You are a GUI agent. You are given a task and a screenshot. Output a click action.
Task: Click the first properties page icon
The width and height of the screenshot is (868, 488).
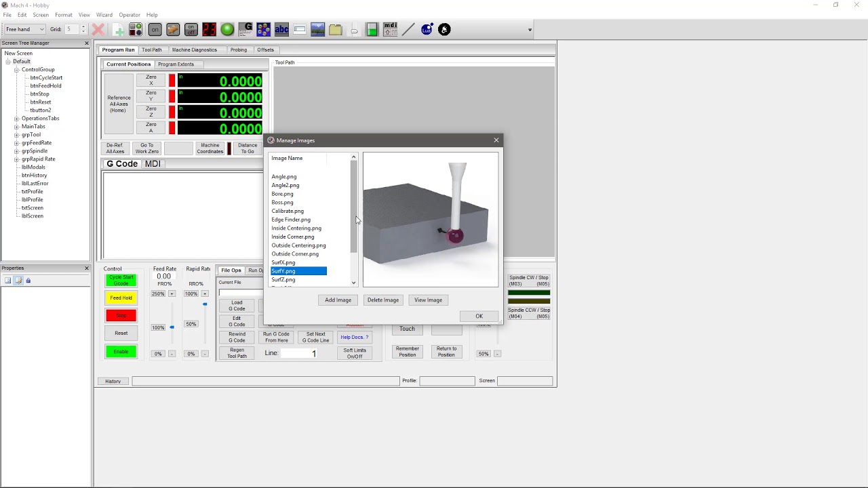pos(8,280)
